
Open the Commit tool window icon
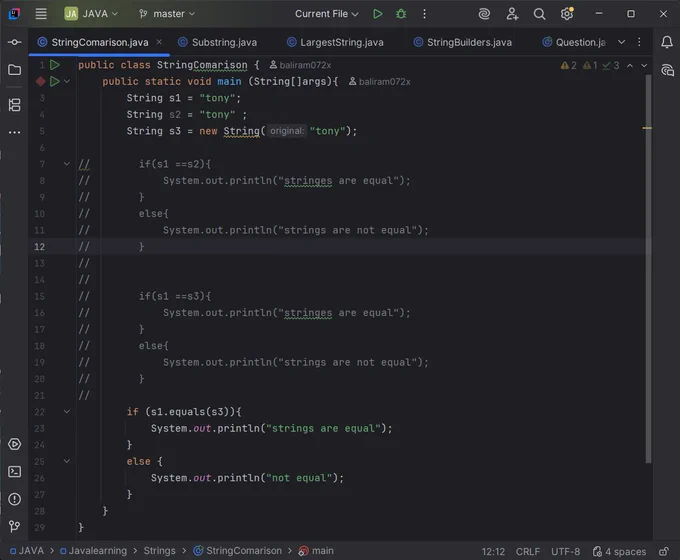coord(14,42)
